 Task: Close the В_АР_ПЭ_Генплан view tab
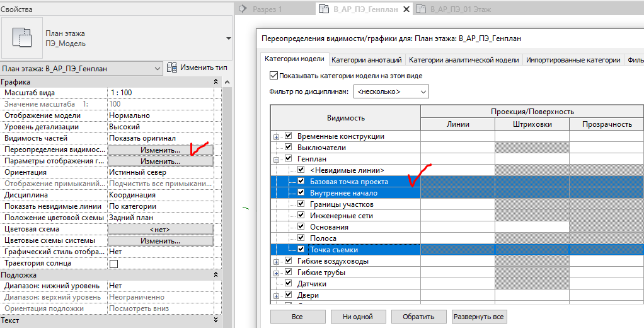pos(405,9)
